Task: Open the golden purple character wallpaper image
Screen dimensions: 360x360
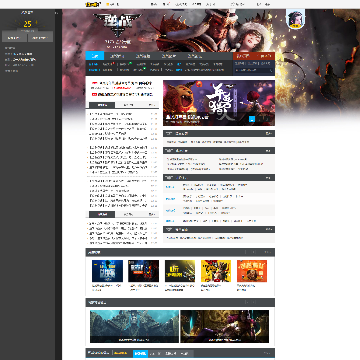Action: tap(225, 326)
